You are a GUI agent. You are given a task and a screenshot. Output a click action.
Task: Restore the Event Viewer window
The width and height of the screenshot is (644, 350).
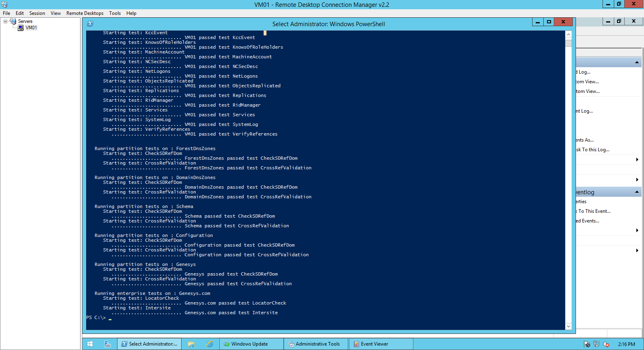point(619,21)
